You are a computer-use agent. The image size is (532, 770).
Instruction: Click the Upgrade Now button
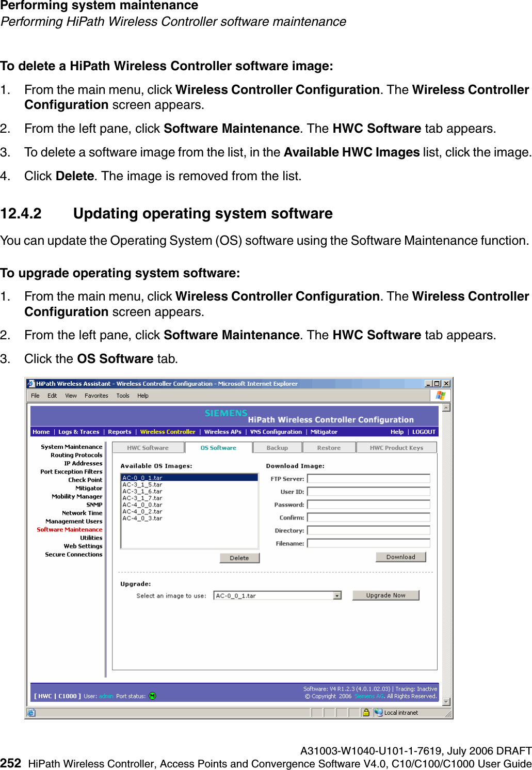[385, 594]
